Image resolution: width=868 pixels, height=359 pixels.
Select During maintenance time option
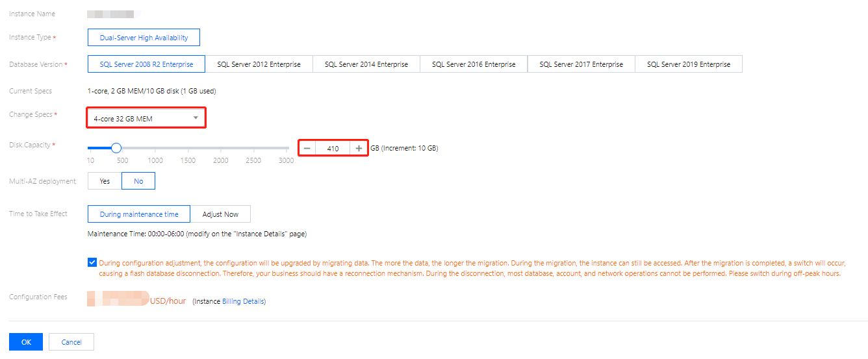[x=139, y=214]
